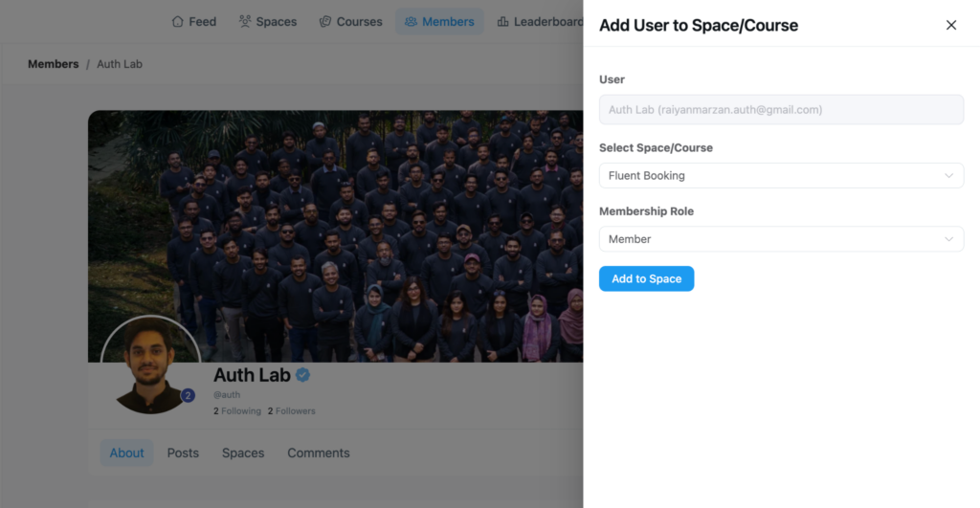Click the Members breadcrumb link

pos(53,64)
